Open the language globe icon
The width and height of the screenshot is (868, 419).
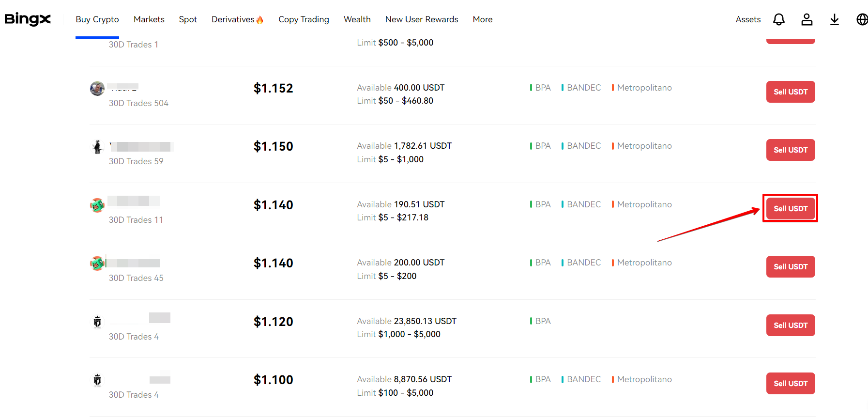click(x=862, y=19)
